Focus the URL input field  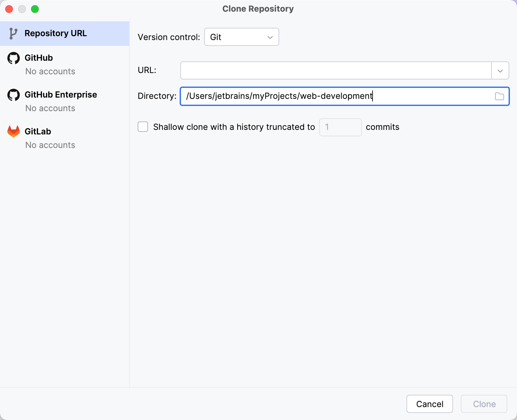[335, 71]
